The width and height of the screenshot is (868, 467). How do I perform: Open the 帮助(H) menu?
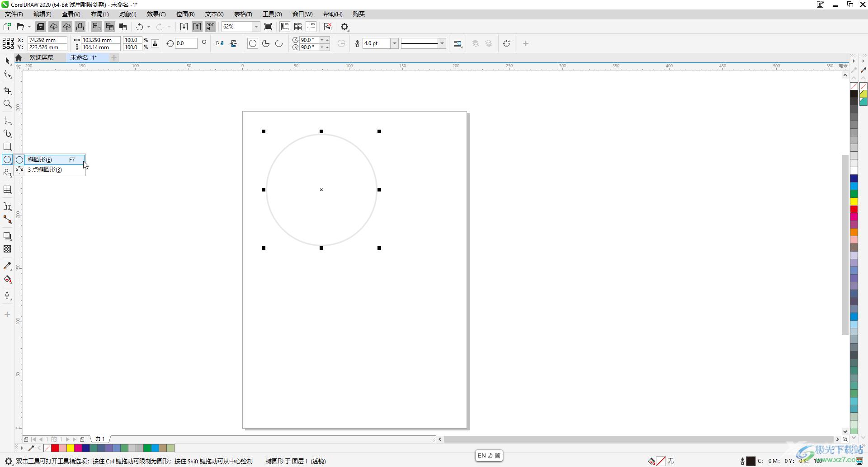click(333, 14)
